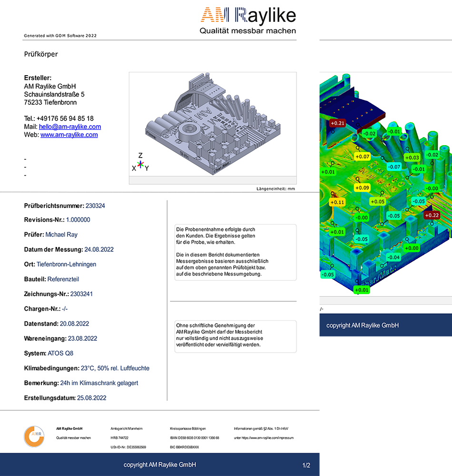Open the hello@am-raylike.com mail link

click(x=70, y=127)
